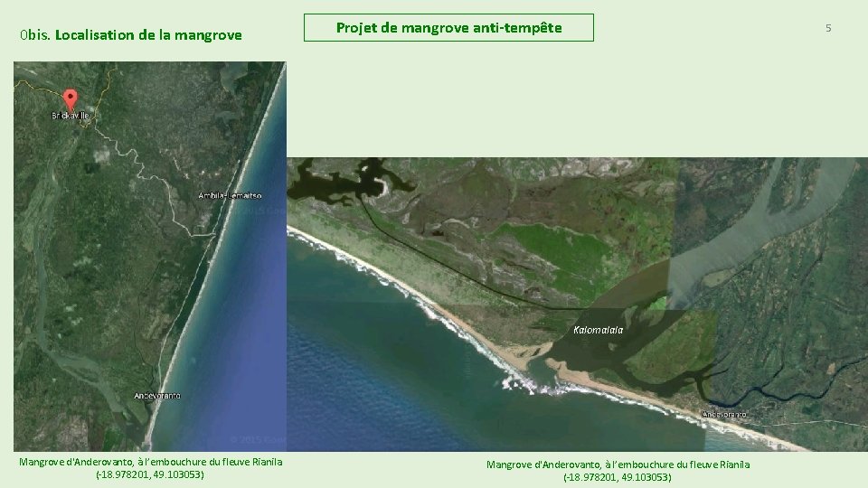Viewport: 868px width, 488px height.
Task: Click the Andevoranto label on right map
Action: 724,415
